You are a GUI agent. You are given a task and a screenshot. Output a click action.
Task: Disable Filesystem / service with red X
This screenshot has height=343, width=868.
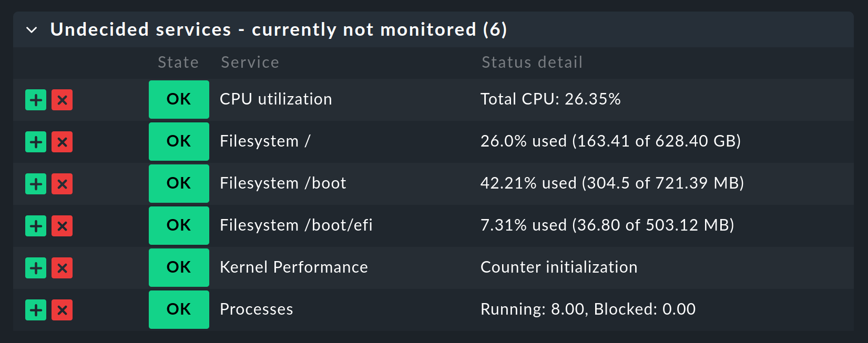click(x=62, y=142)
